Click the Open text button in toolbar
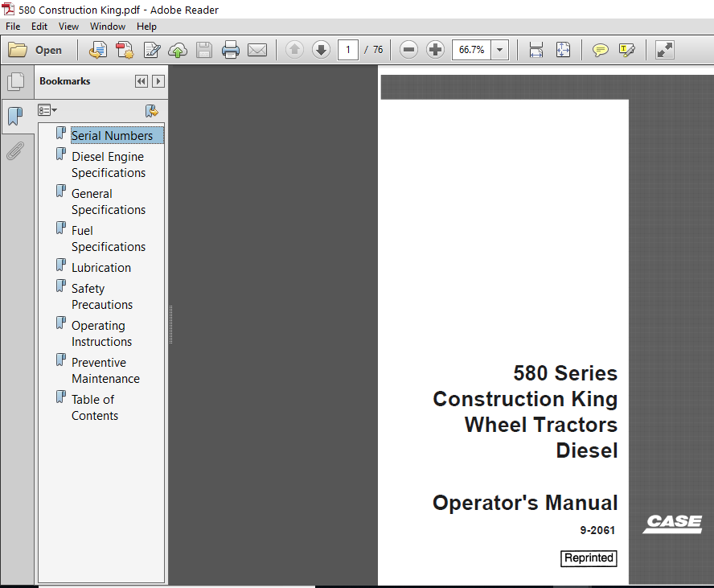The width and height of the screenshot is (714, 588). coord(48,50)
